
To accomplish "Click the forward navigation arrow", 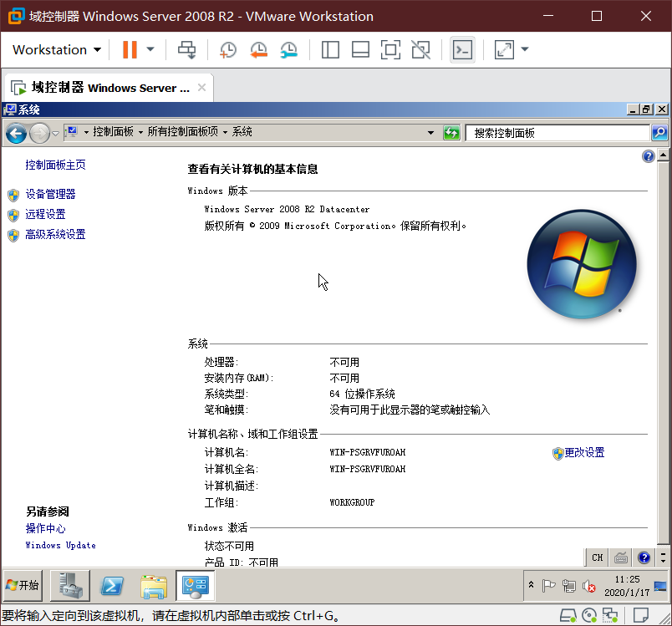I will click(x=39, y=133).
